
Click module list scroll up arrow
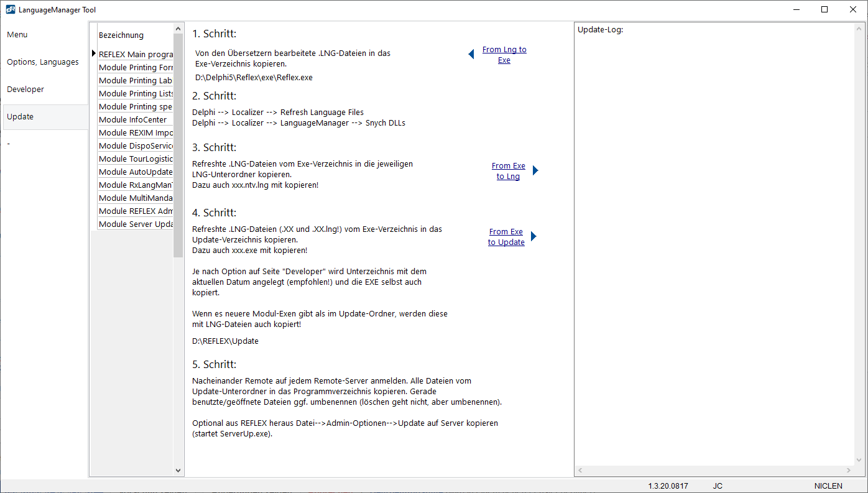(x=178, y=29)
